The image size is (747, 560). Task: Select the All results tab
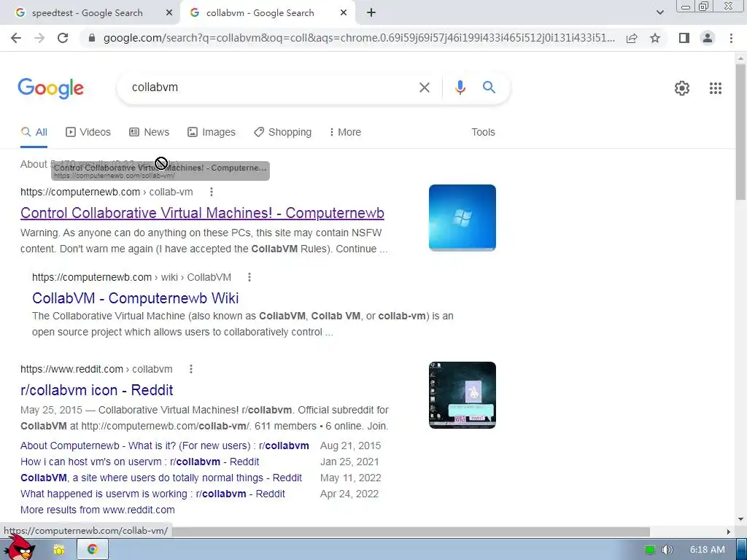[34, 133]
